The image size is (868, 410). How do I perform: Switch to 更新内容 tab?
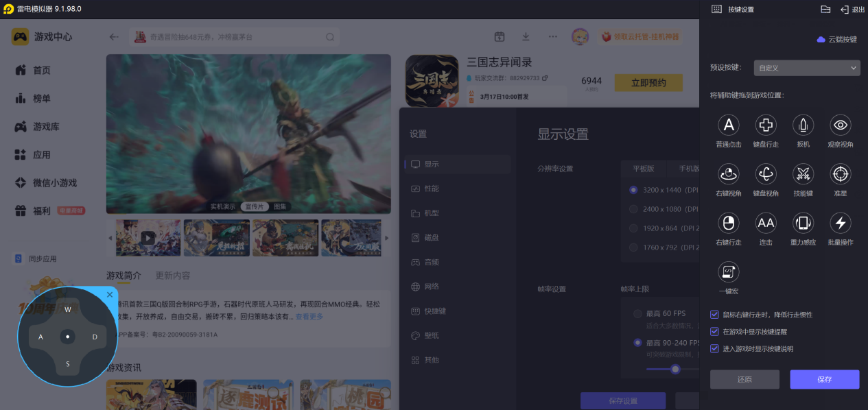173,276
